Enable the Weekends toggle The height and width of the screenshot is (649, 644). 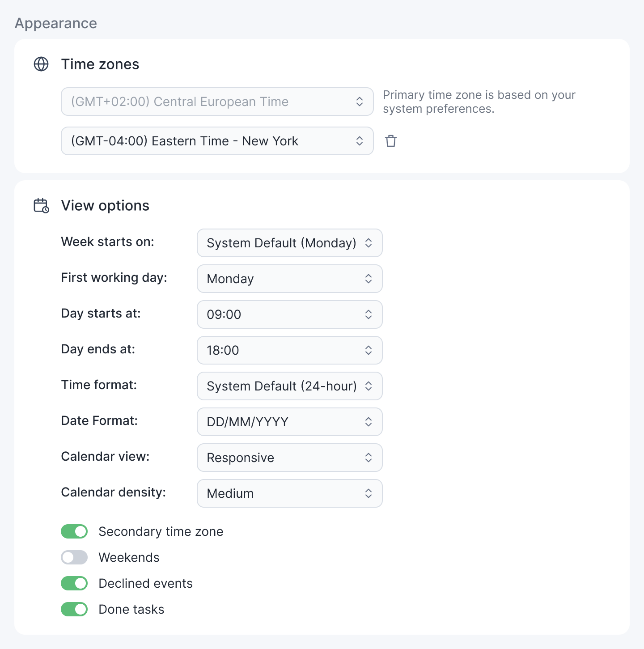coord(74,557)
